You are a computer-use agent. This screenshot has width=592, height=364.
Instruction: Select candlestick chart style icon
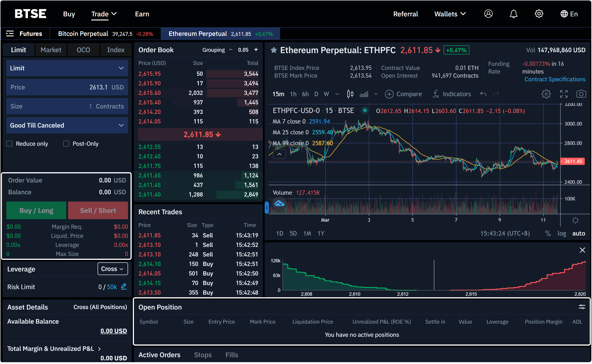click(x=350, y=94)
